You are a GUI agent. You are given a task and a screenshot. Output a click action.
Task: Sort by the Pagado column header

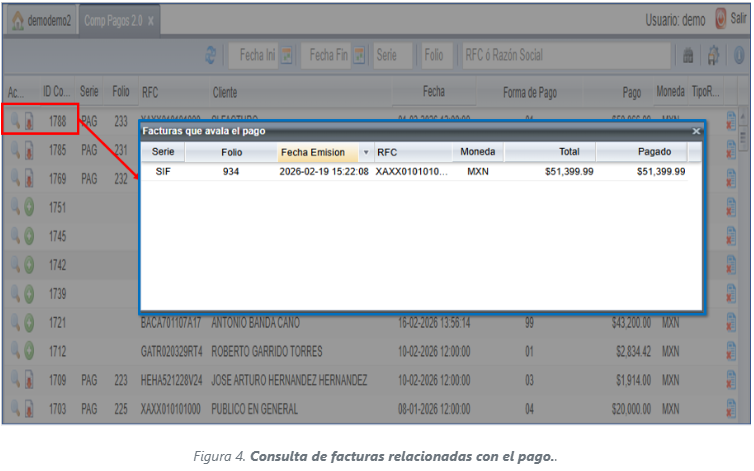point(646,152)
